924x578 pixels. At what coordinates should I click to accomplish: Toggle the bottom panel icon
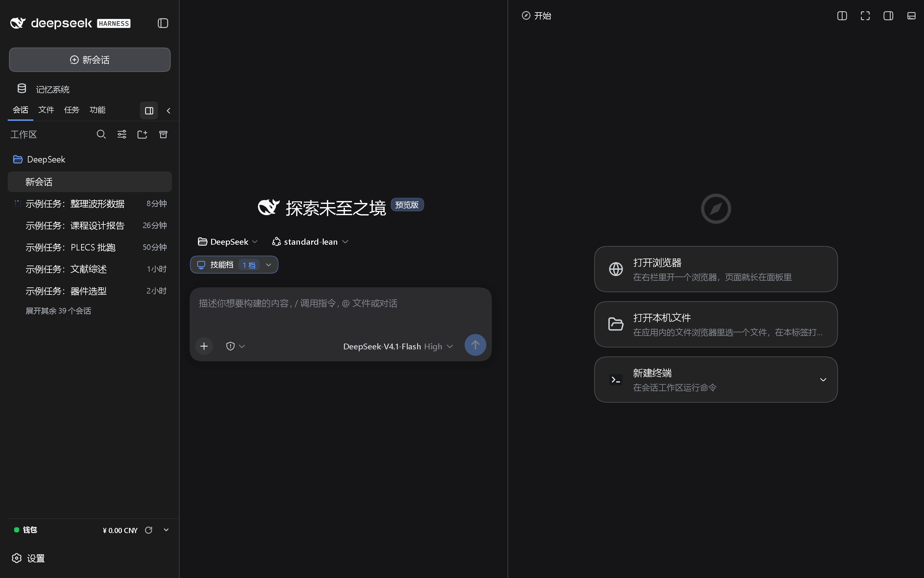[911, 16]
